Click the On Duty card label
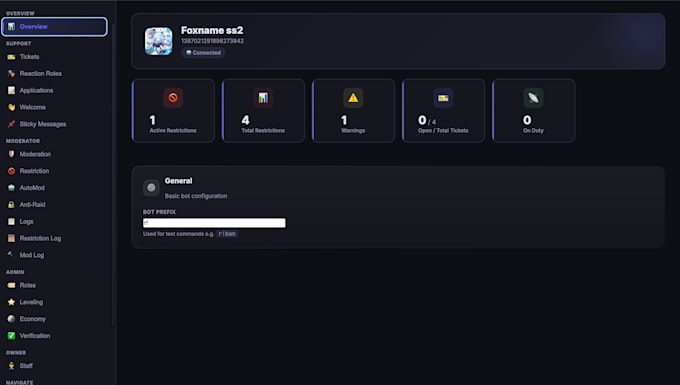This screenshot has height=385, width=680. (533, 131)
